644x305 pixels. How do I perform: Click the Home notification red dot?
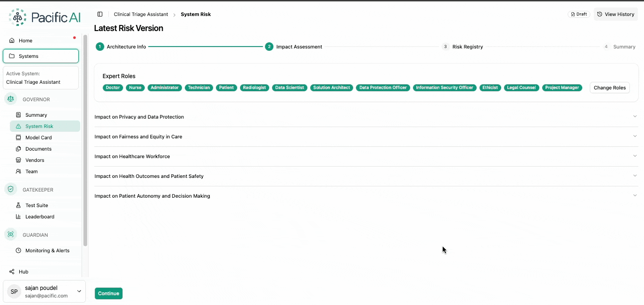(x=74, y=38)
